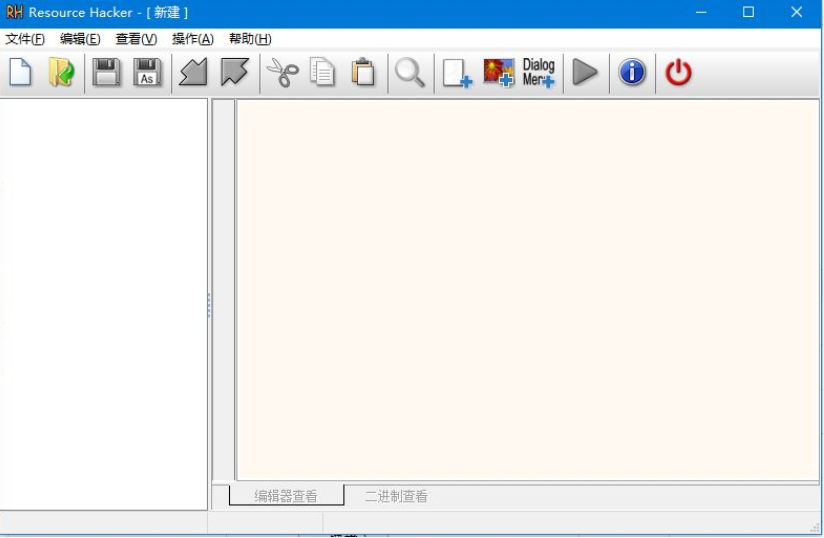Open the 文件(F) menu

click(x=25, y=39)
